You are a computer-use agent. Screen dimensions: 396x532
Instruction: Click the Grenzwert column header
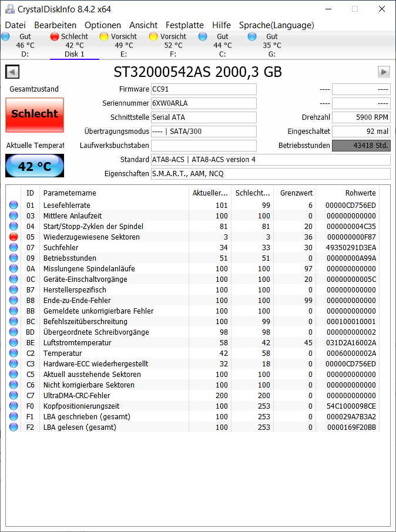pos(295,193)
